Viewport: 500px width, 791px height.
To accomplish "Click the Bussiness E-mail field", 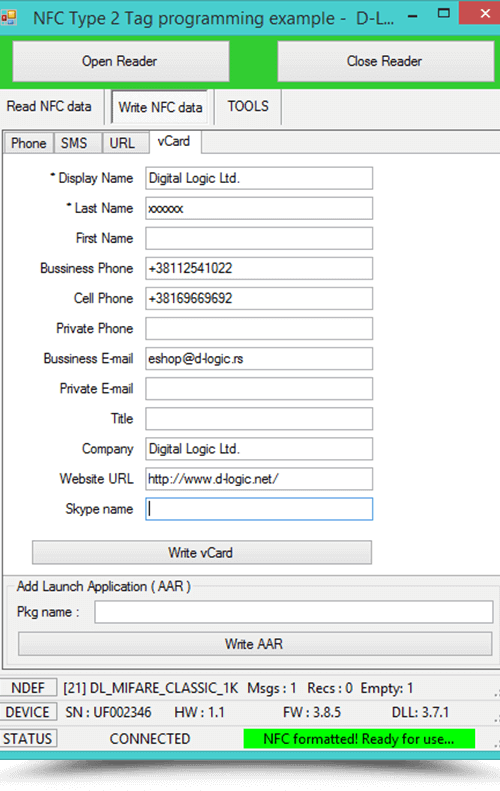I will coord(259,359).
